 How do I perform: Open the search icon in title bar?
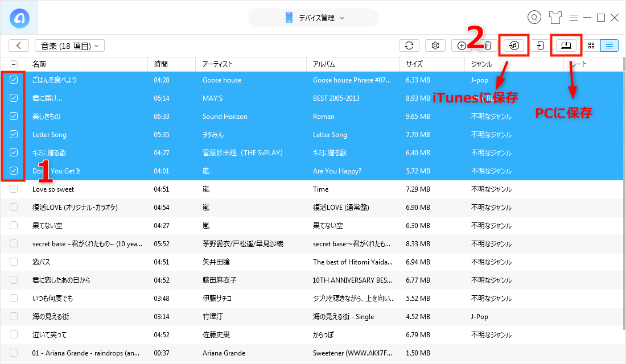pyautogui.click(x=534, y=17)
